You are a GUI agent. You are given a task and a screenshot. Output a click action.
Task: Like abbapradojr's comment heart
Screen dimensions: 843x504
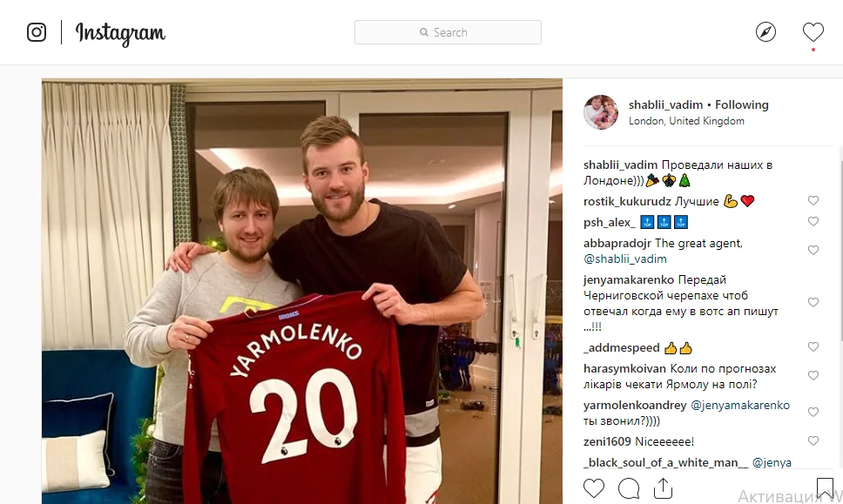click(813, 251)
